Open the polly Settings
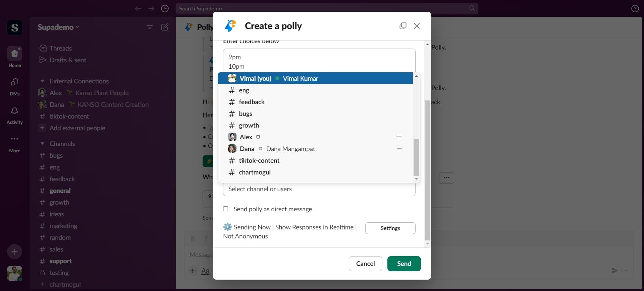This screenshot has height=291, width=644. coord(390,228)
